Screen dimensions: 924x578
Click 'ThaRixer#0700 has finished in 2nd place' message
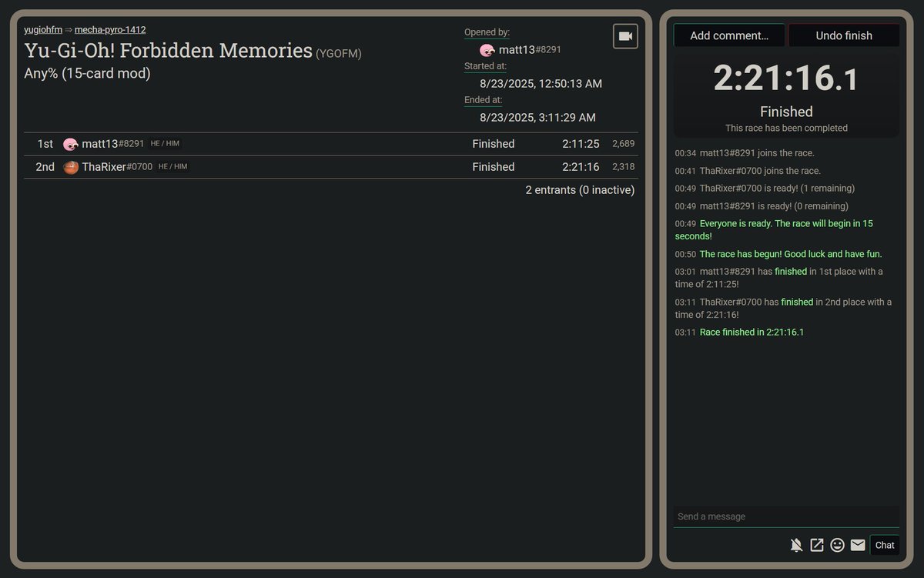[x=783, y=309]
